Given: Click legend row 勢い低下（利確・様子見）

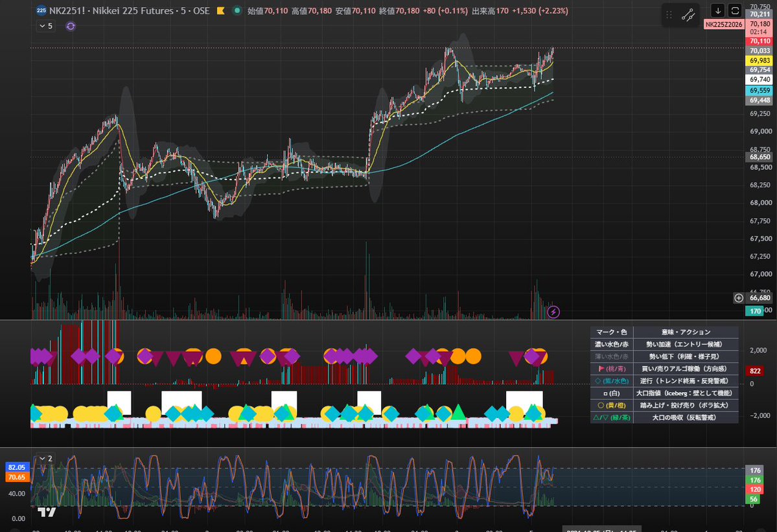Looking at the screenshot, I should coord(686,356).
